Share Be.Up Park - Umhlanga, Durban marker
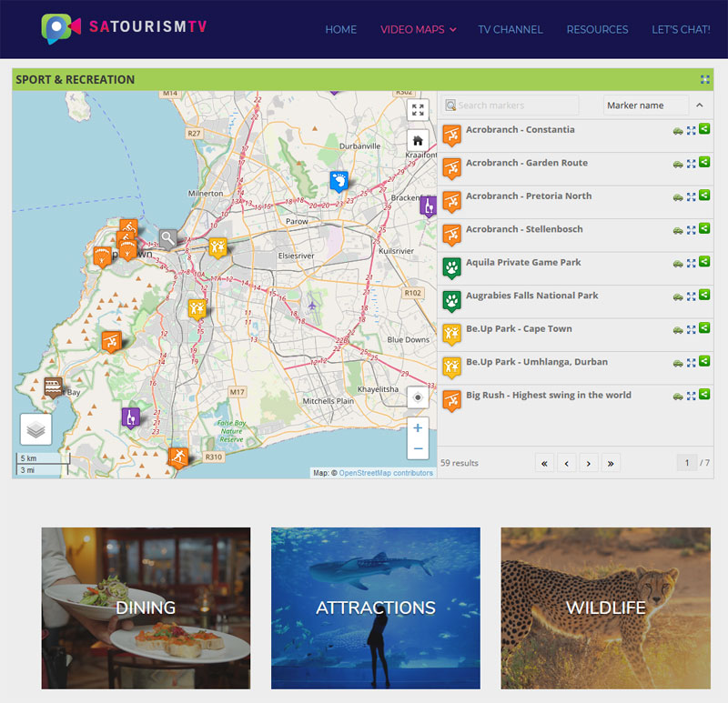 coord(704,361)
